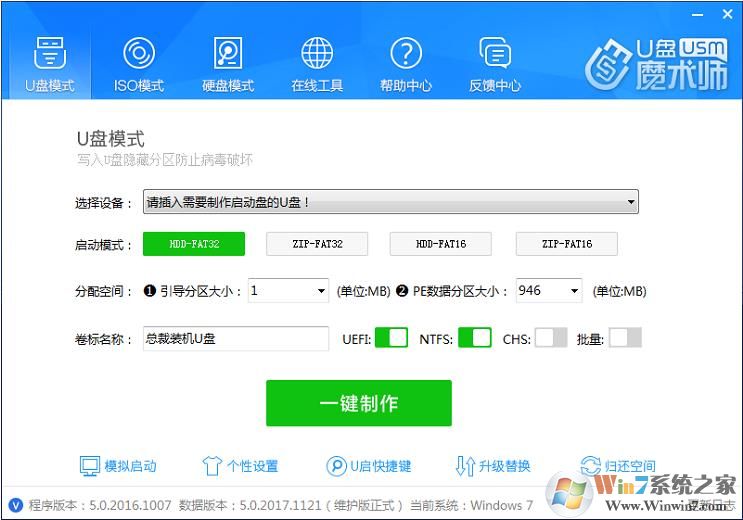Click the 升级替换 arrows icon
Viewport: 743px width, 520px height.
(x=465, y=466)
